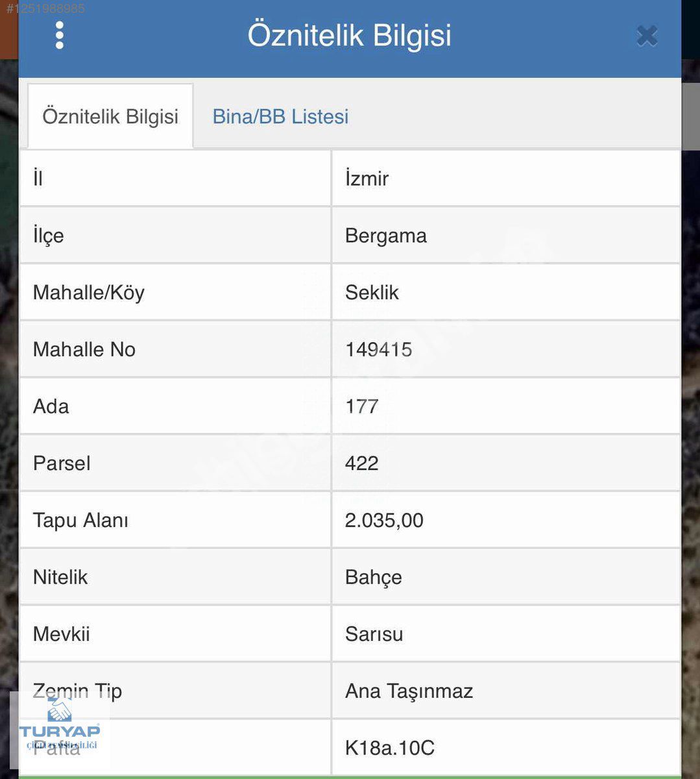This screenshot has width=700, height=779.
Task: Select the Seklik neighborhood cell
Action: (x=506, y=293)
